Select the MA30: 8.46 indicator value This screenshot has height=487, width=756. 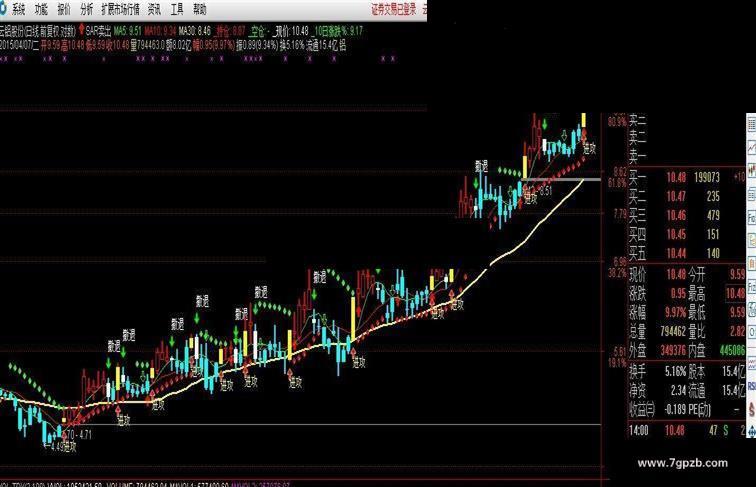[195, 31]
